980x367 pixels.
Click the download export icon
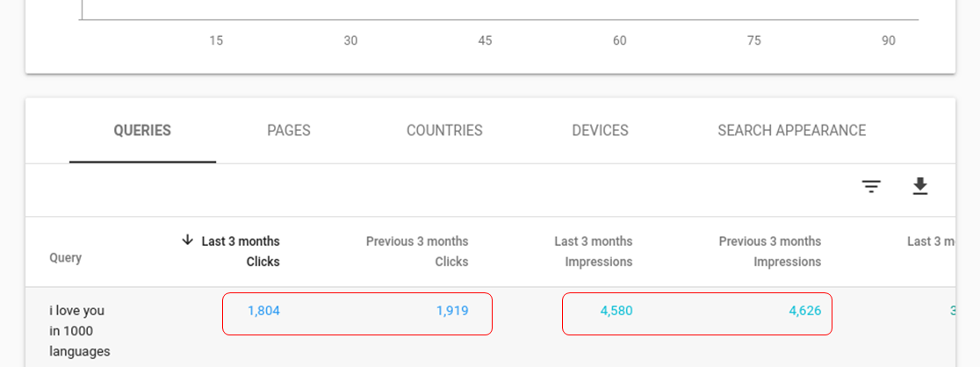coord(919,186)
